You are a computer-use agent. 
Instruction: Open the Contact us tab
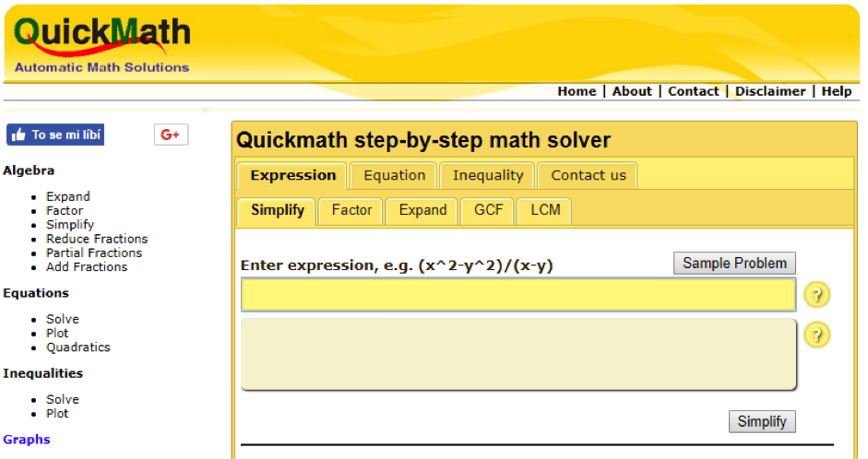coord(588,176)
